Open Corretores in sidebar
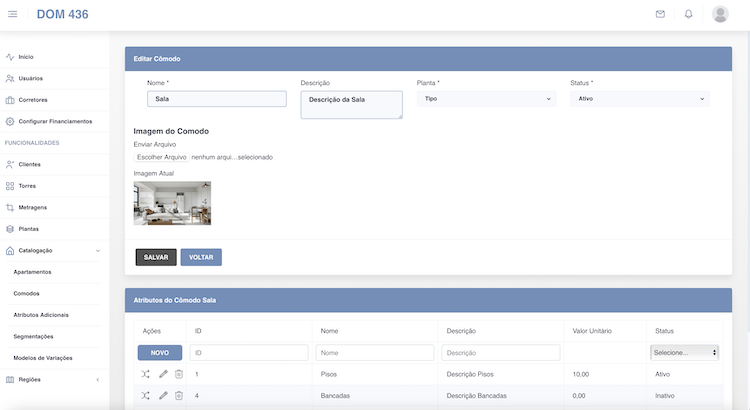 [x=33, y=100]
